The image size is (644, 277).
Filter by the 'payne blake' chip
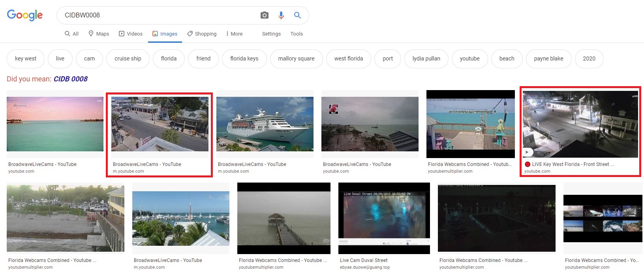(549, 58)
